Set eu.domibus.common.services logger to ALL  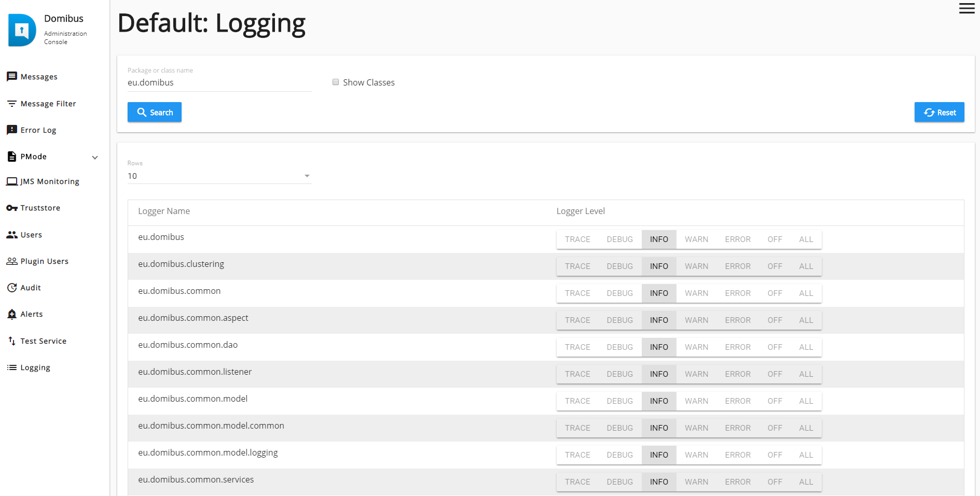[806, 482]
